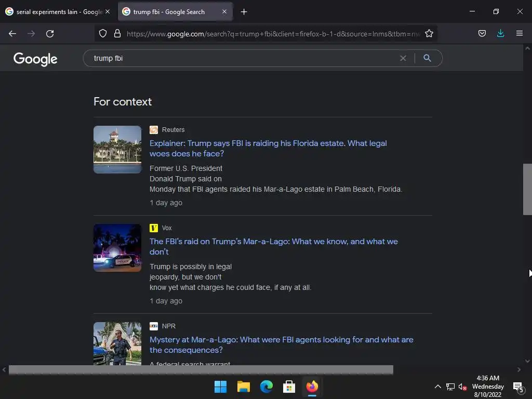This screenshot has width=532, height=399.
Task: Open the Reuters explainer headline
Action: [268, 148]
